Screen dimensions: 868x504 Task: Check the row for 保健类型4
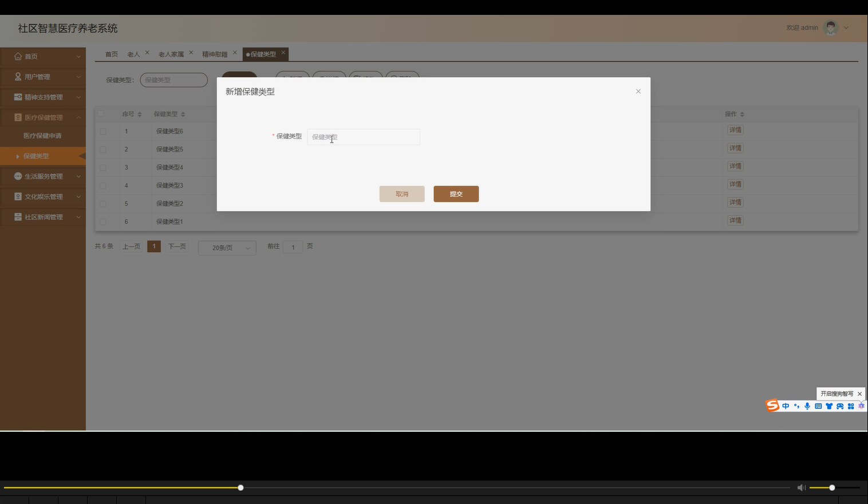(x=103, y=168)
